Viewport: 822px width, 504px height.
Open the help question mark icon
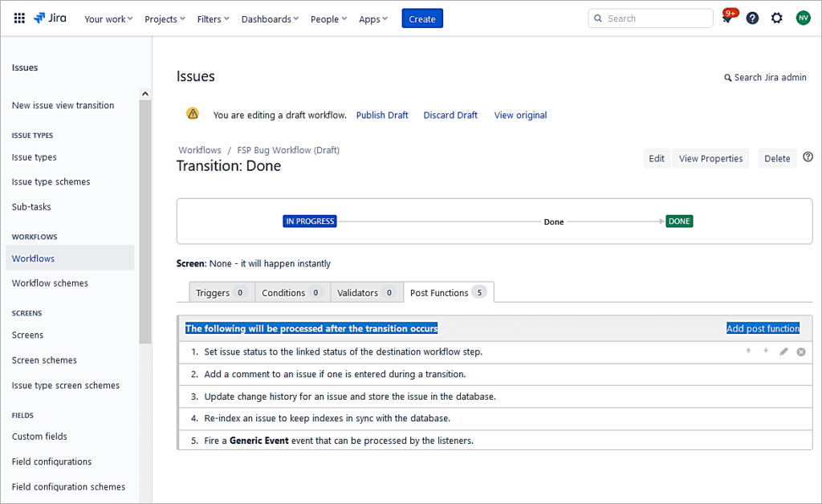752,18
